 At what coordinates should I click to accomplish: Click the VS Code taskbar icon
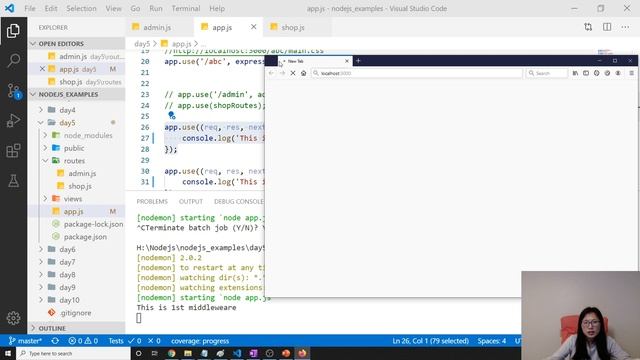[x=237, y=353]
